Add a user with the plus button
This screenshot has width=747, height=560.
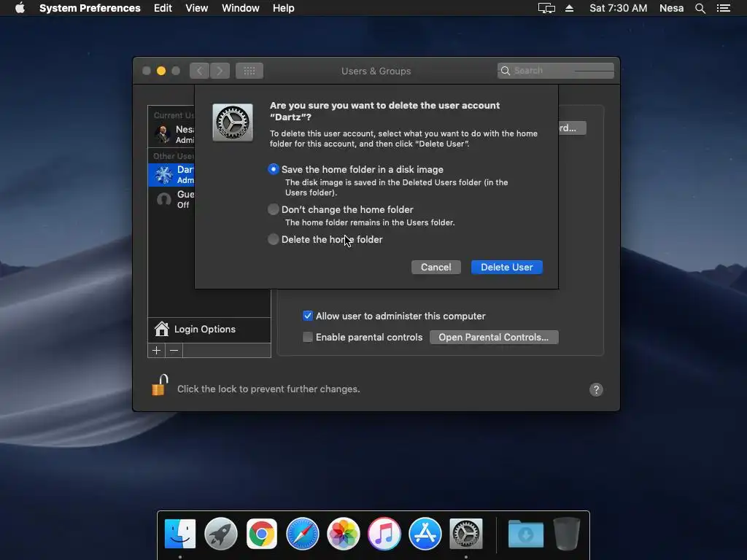(156, 351)
